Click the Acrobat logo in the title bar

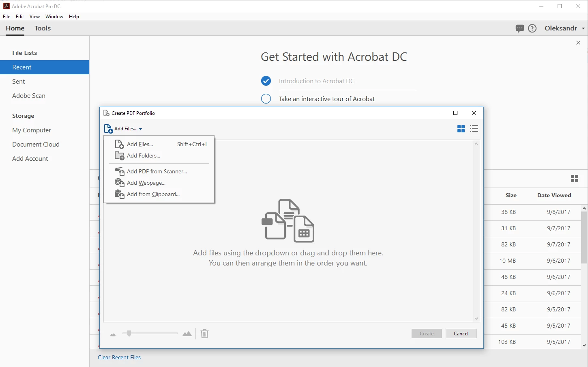(6, 6)
